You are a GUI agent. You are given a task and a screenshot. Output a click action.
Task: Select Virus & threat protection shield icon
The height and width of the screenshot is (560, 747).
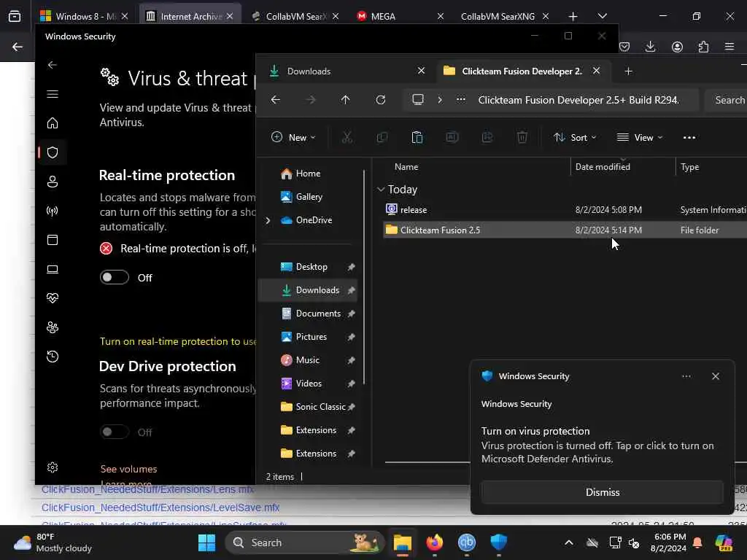(53, 152)
